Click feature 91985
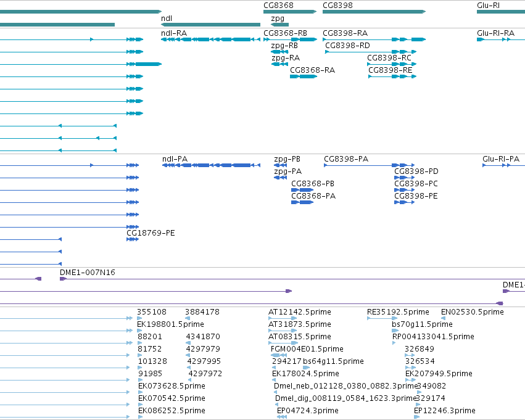525x420 pixels. [150, 374]
